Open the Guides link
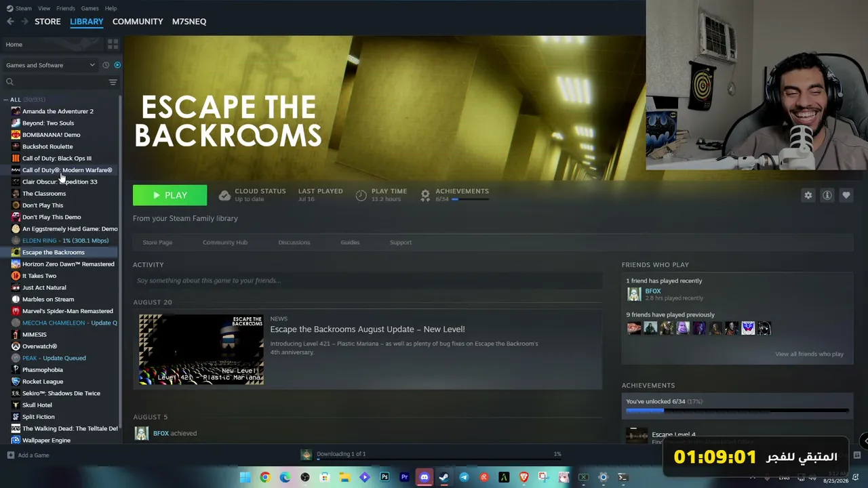The width and height of the screenshot is (868, 488). [350, 243]
